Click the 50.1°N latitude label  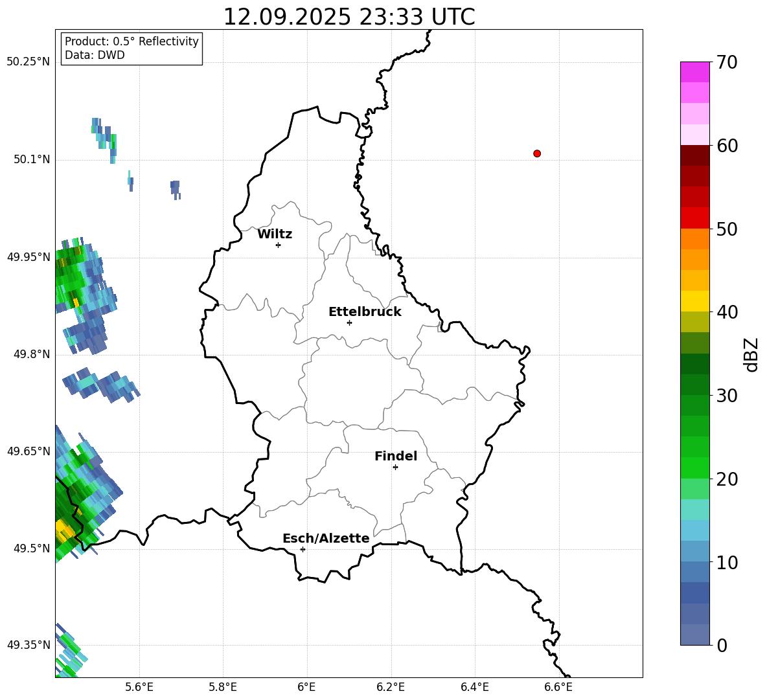32,159
